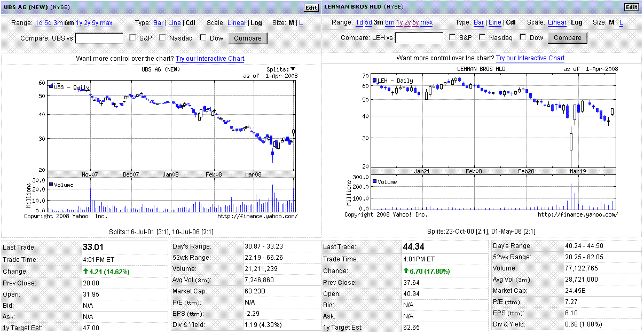
Task: Enable the S&P checkbox in UBS panel
Action: click(132, 38)
